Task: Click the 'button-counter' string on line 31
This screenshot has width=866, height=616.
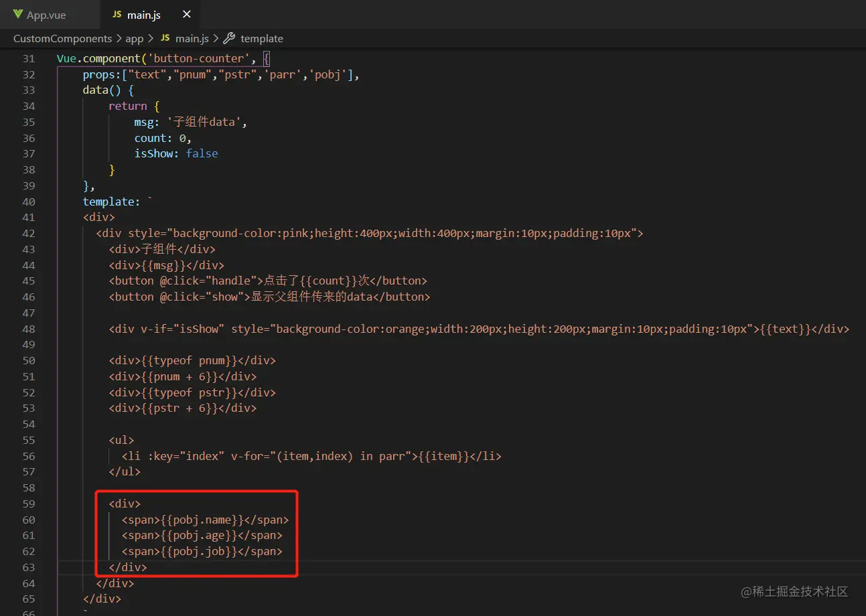Action: click(200, 58)
